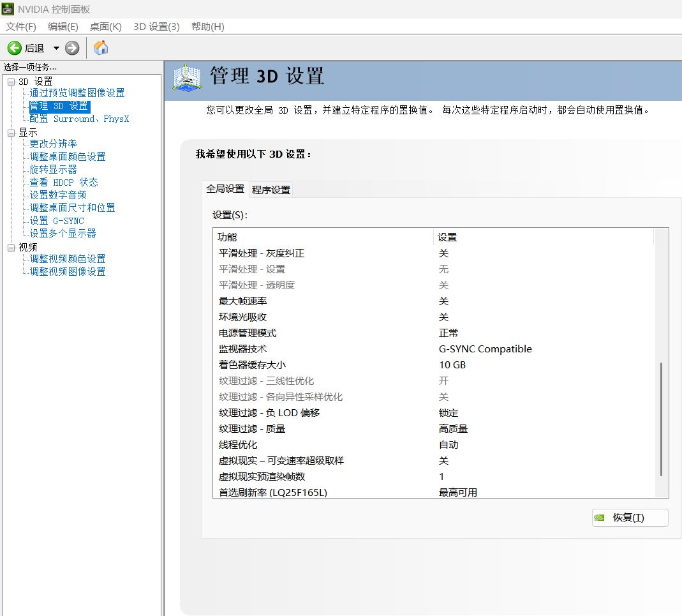Viewport: 682px width, 616px height.
Task: Select the 首选刷新率 (LQ25F165L) row
Action: (x=434, y=492)
